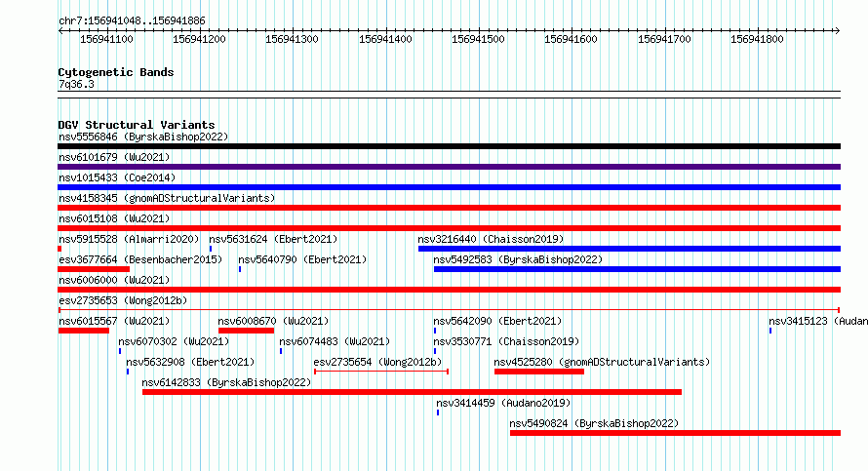Select the small blue nsv5640790 marker
This screenshot has height=471, width=868.
(x=240, y=269)
